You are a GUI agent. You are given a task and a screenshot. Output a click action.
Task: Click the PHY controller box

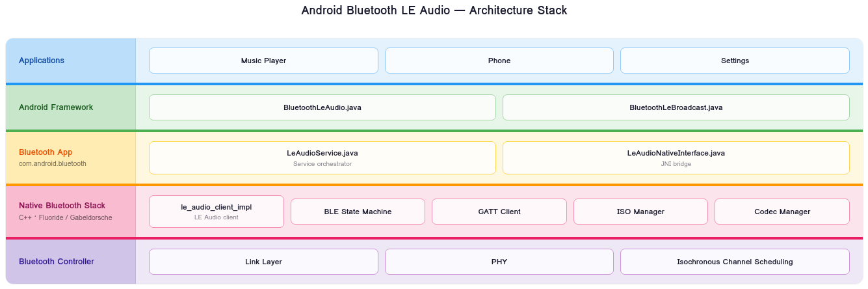499,262
